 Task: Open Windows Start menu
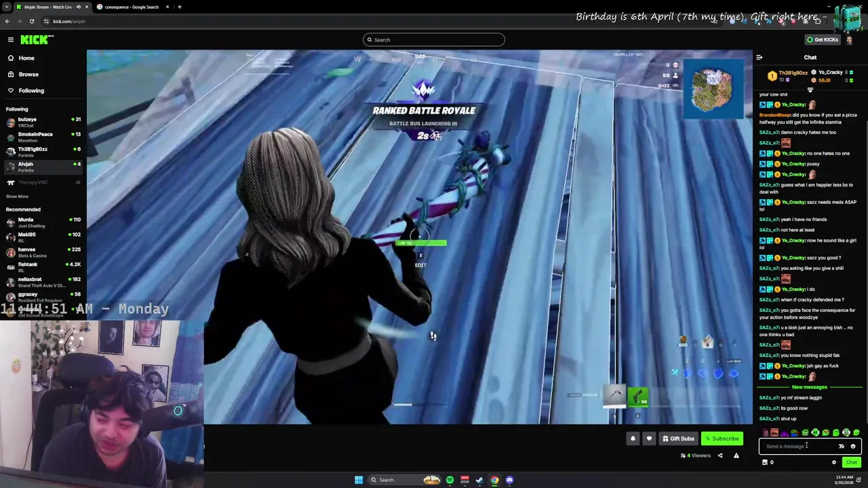(359, 480)
